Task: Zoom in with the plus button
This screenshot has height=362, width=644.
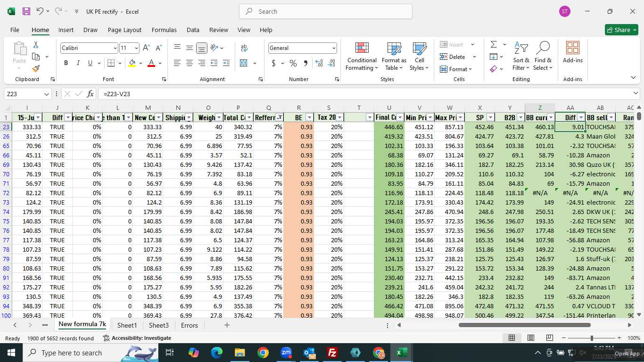Action: tap(619, 338)
